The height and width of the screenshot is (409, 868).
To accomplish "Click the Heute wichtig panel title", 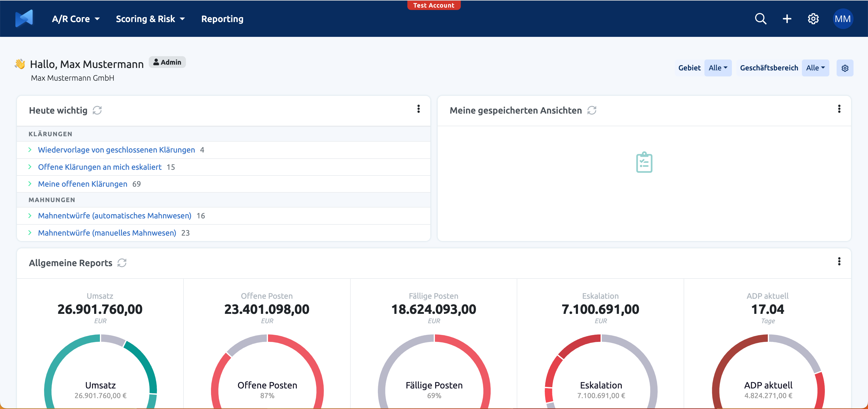I will tap(58, 111).
